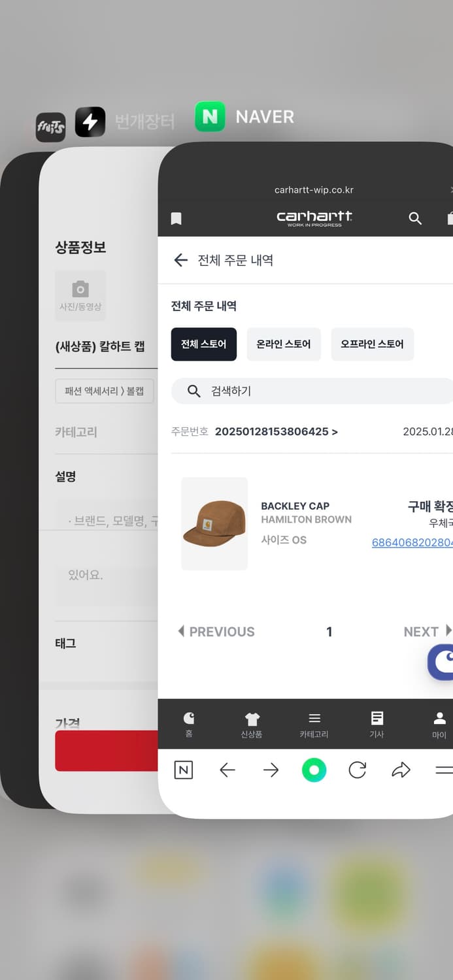
Task: Reload the page with refresh icon
Action: coord(358,770)
